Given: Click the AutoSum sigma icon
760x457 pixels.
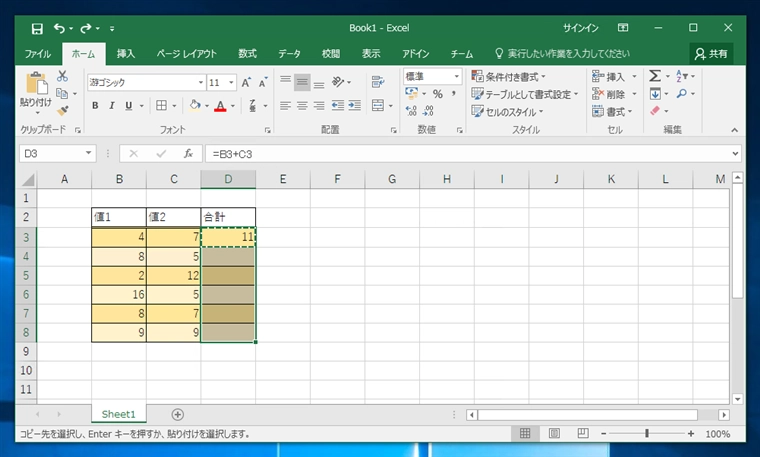Looking at the screenshot, I should (655, 76).
